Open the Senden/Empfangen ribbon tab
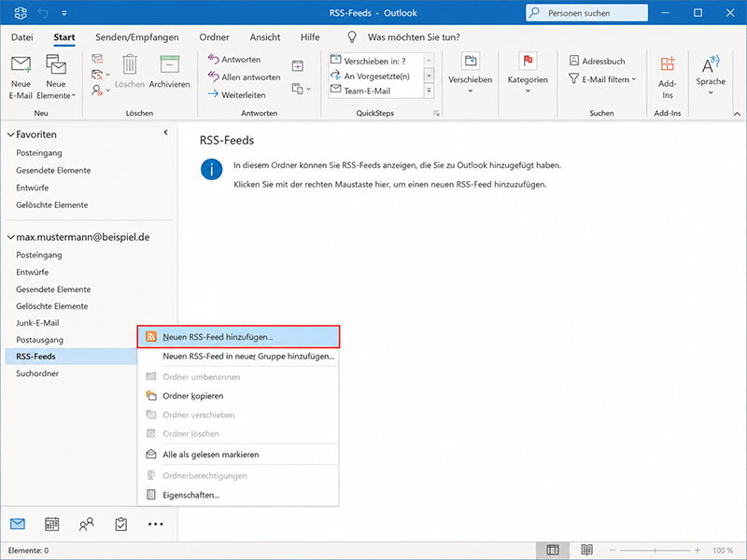The height and width of the screenshot is (560, 747). (x=137, y=37)
